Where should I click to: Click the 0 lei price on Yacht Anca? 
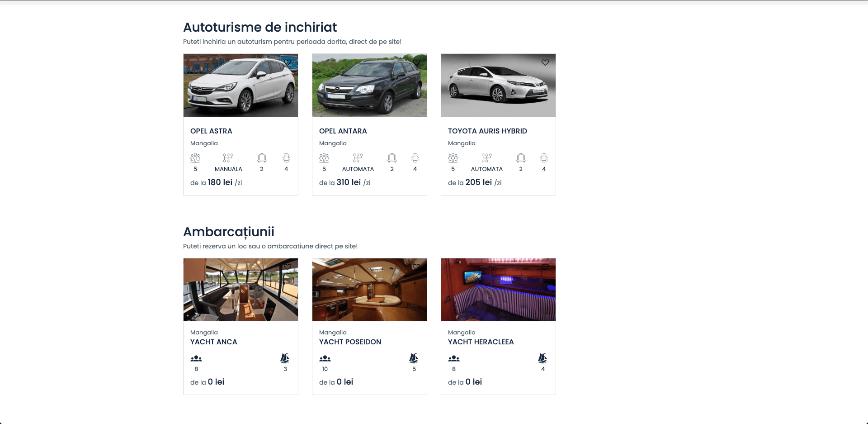(x=216, y=382)
